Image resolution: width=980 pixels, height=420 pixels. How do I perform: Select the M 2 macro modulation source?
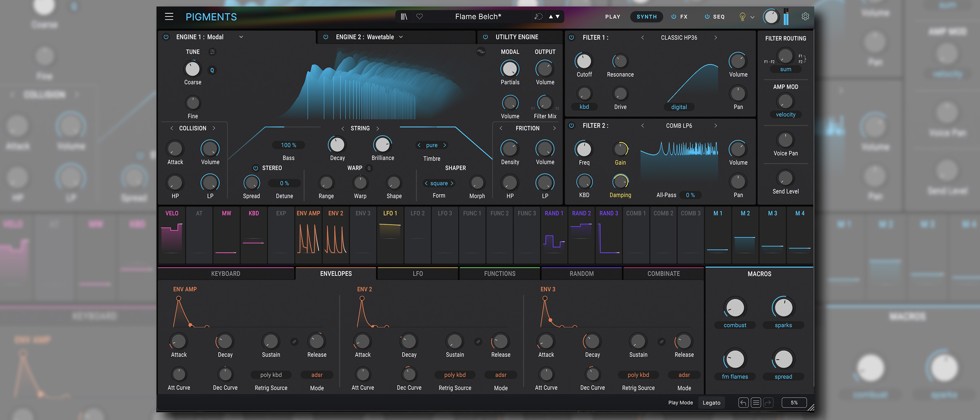point(745,235)
